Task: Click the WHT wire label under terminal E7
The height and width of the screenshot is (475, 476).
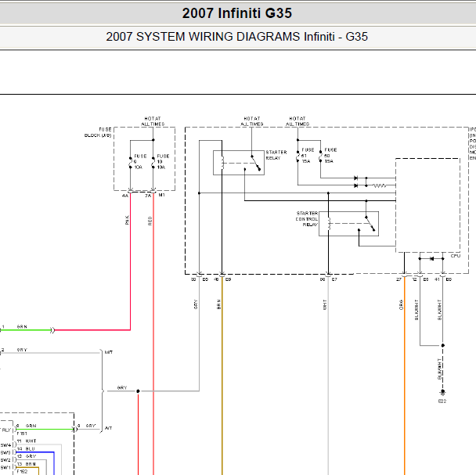Action: [325, 304]
